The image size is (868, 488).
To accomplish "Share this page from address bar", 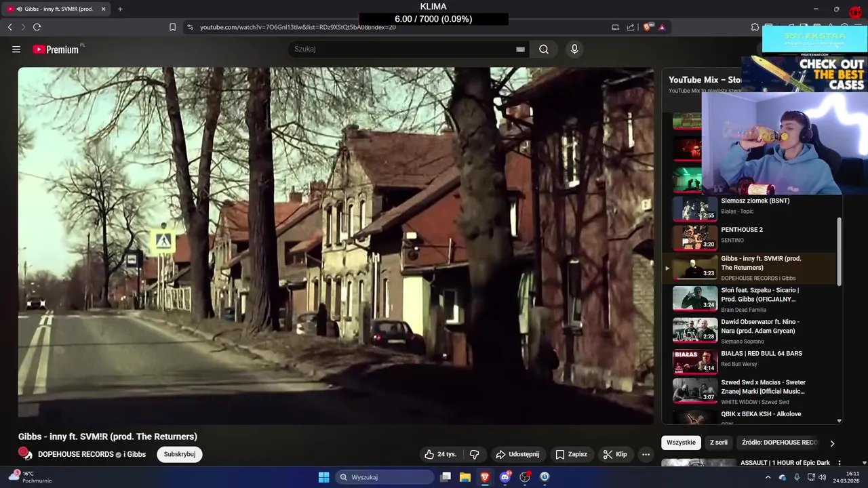I will click(x=631, y=27).
